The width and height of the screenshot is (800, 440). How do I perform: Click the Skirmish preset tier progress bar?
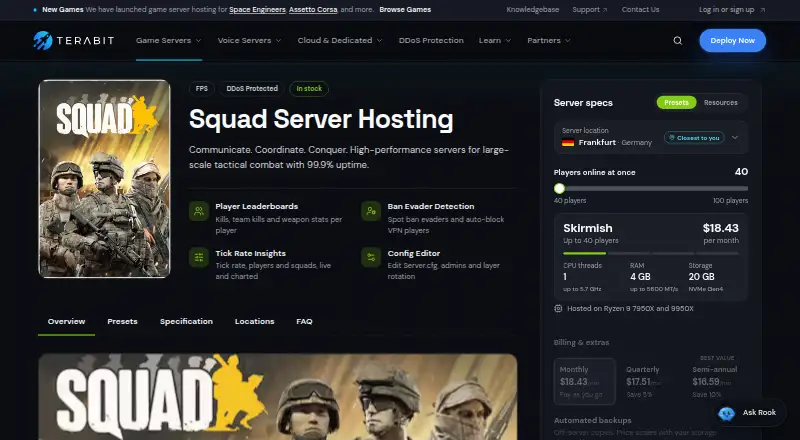(651, 253)
